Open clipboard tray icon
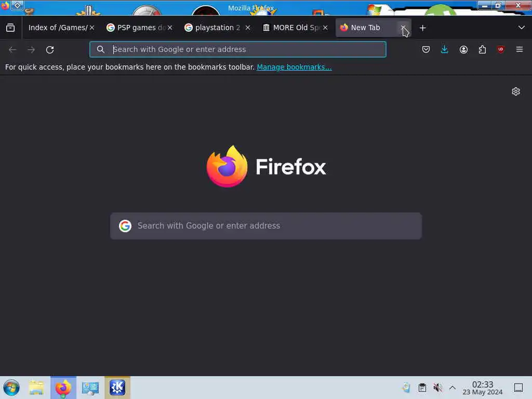The width and height of the screenshot is (532, 399). pos(422,388)
